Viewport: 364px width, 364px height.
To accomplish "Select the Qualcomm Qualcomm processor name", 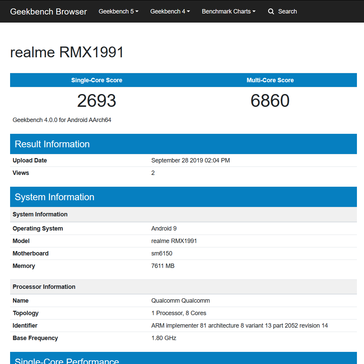I will [x=181, y=301].
